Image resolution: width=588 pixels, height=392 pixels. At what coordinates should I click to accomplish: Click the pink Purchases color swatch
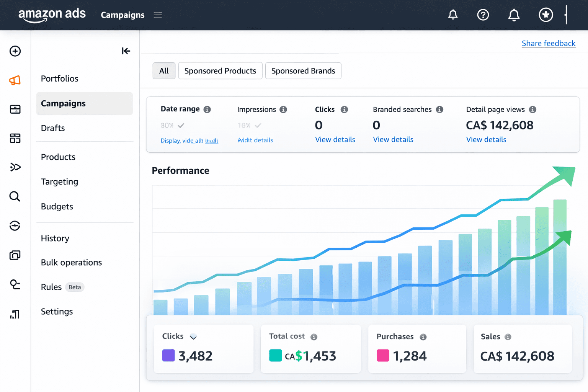point(382,356)
